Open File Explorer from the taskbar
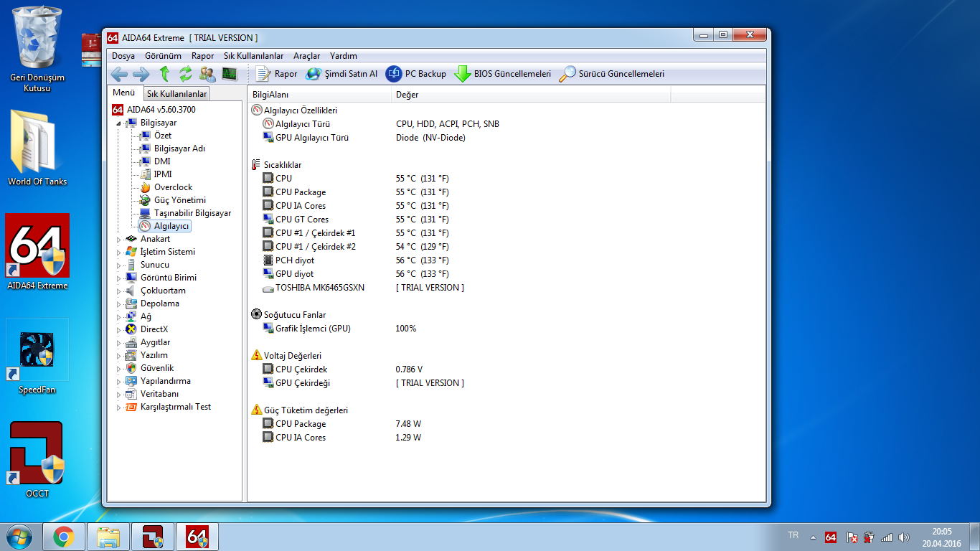 108,537
